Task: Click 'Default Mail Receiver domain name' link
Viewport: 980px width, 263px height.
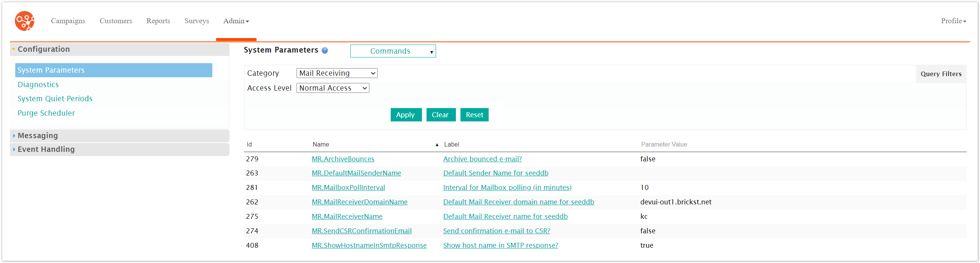Action: [x=519, y=202]
